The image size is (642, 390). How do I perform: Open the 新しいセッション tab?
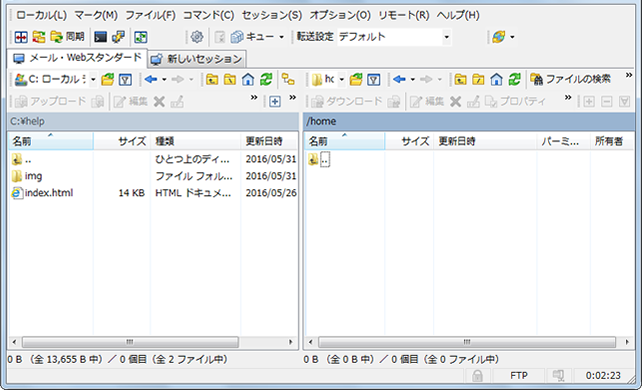tap(197, 59)
